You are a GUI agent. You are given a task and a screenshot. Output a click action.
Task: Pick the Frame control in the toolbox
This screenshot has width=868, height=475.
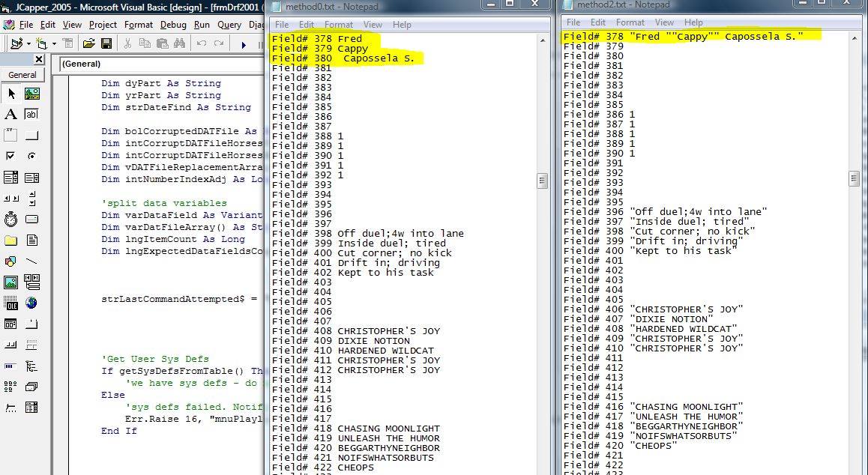tap(10, 136)
